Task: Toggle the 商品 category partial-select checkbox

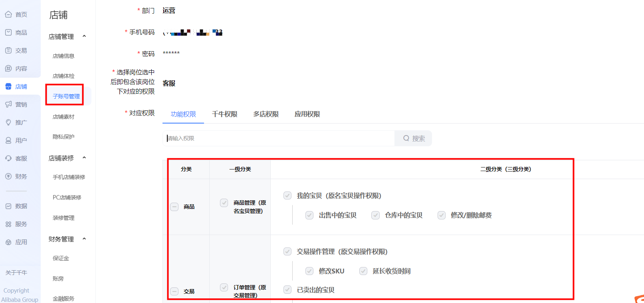Action: click(x=174, y=207)
